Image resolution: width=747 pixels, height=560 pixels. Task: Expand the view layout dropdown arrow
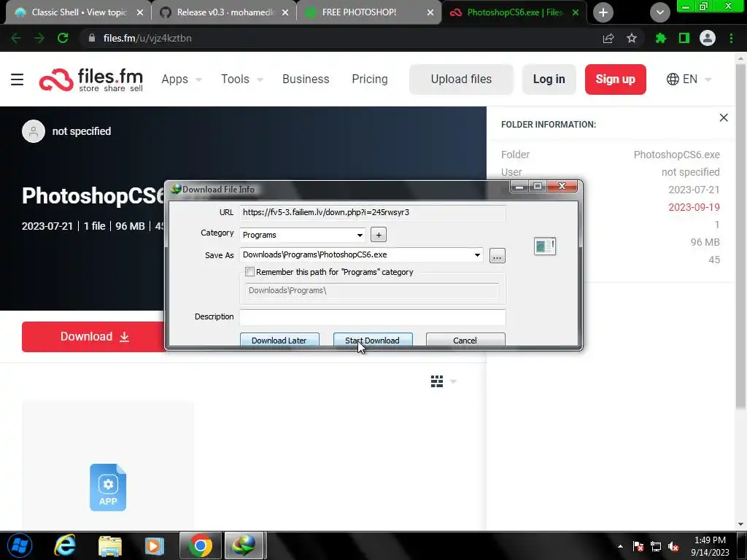click(453, 381)
